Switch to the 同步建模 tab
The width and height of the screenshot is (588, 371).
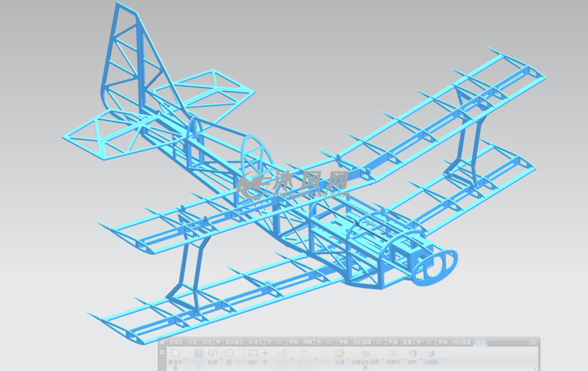coord(462,342)
